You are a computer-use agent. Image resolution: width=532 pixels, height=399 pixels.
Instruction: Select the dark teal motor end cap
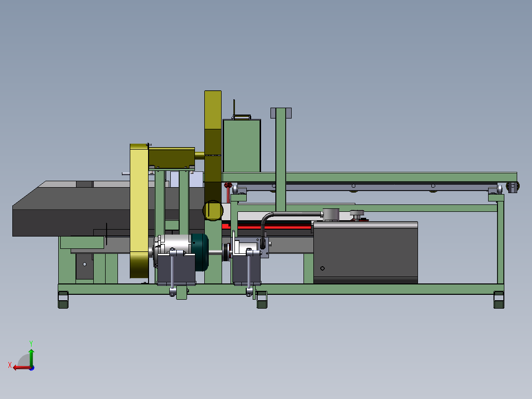200,252
